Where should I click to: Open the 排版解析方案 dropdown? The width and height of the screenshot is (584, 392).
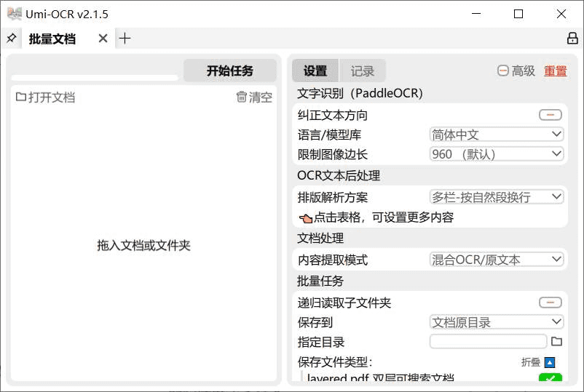tap(497, 197)
